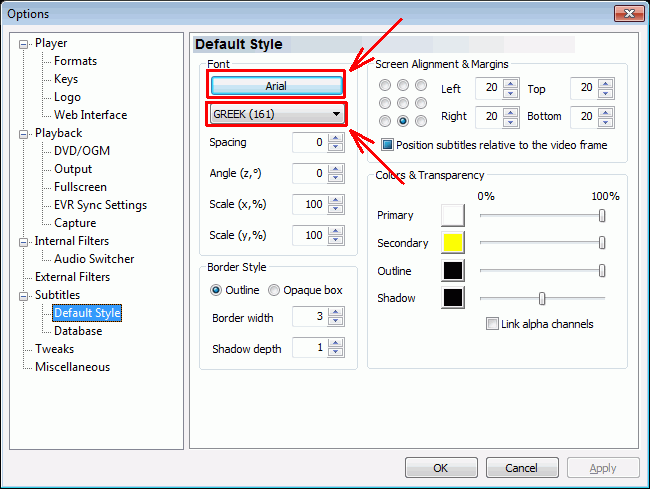This screenshot has width=650, height=489.
Task: Select Output in the tree
Action: [73, 169]
